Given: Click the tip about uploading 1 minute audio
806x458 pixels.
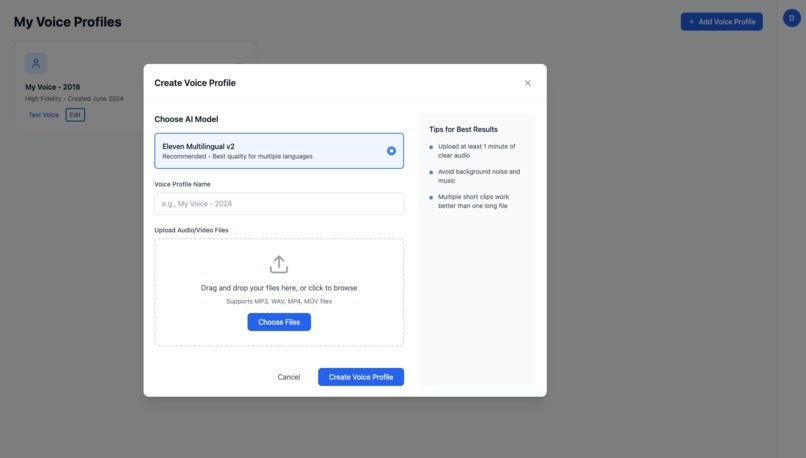Looking at the screenshot, I should tap(477, 151).
